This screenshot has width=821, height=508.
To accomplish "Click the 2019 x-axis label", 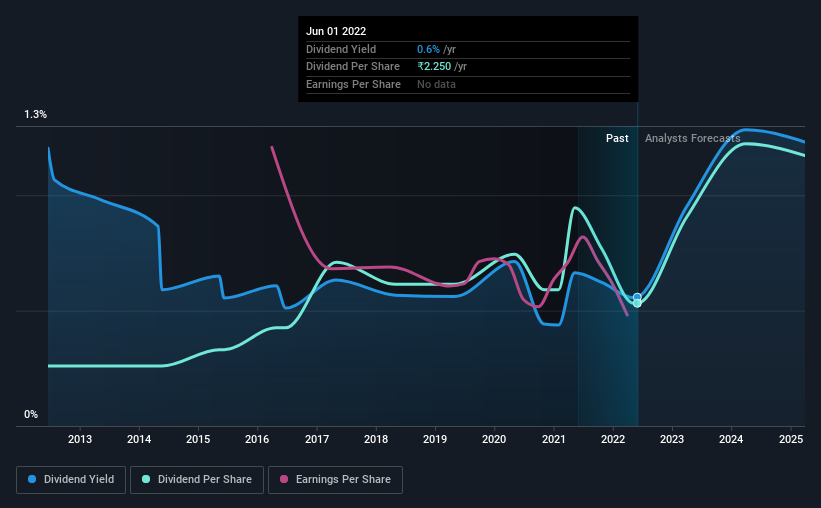I will pyautogui.click(x=435, y=439).
